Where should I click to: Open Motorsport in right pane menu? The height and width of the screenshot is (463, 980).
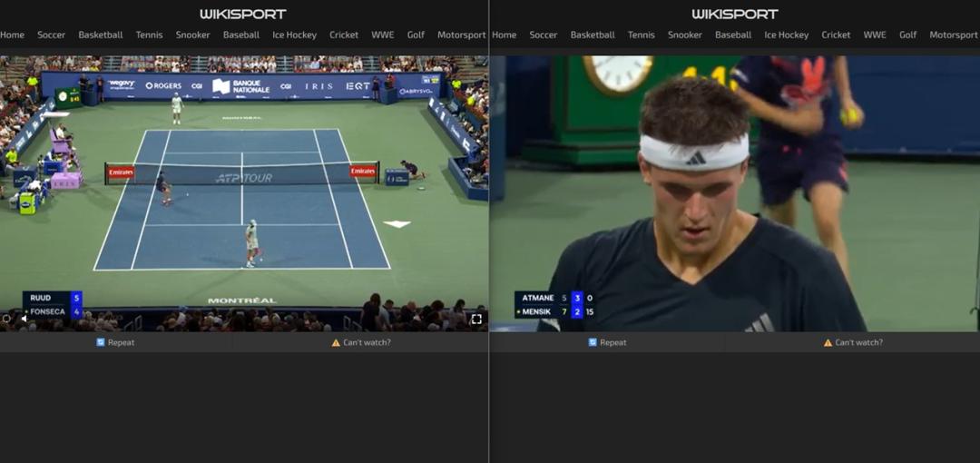click(953, 35)
